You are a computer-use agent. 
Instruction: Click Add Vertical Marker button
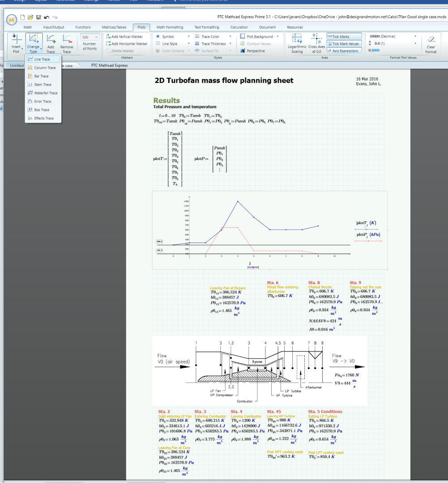(x=124, y=36)
